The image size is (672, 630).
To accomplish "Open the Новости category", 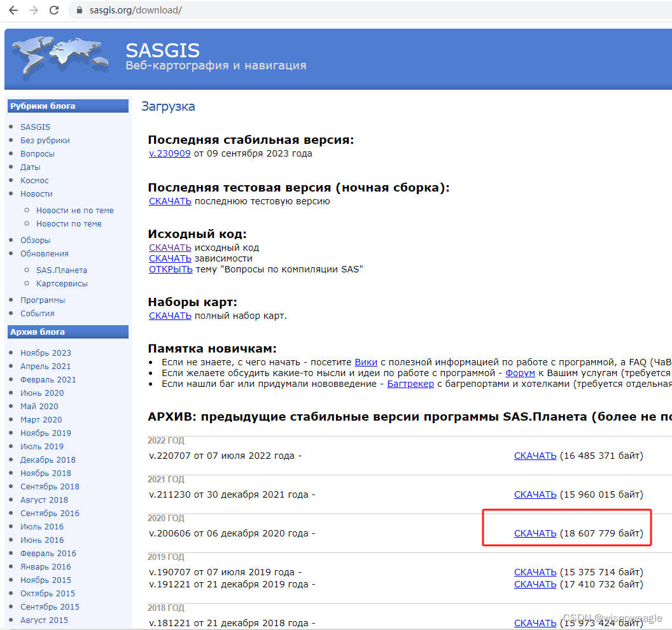I will coord(36,193).
